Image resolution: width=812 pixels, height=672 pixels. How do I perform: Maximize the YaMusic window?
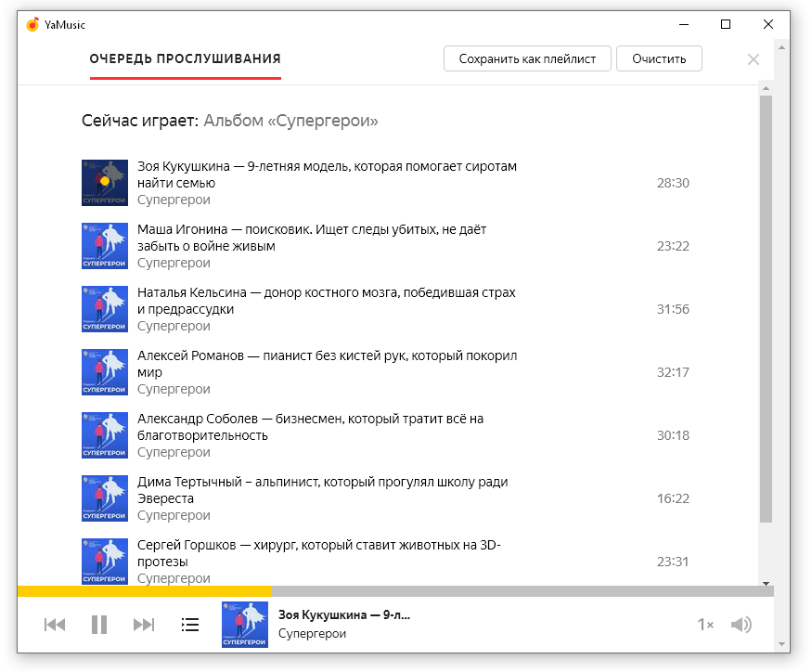726,24
